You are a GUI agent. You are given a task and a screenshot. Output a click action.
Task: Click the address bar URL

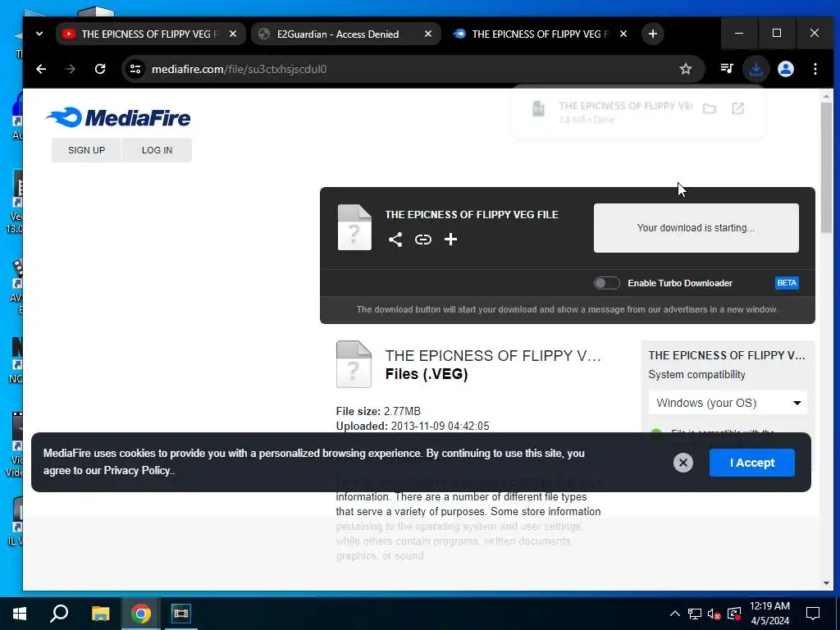pyautogui.click(x=239, y=69)
